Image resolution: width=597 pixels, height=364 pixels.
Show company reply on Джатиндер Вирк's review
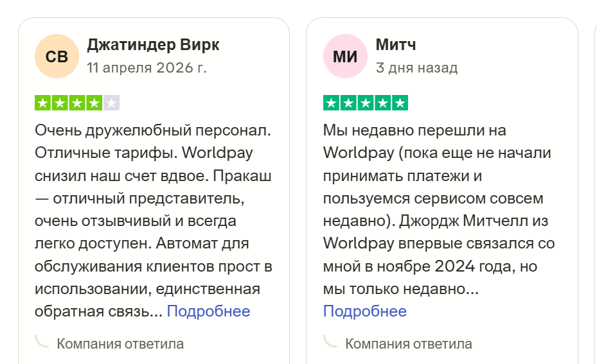click(x=120, y=344)
